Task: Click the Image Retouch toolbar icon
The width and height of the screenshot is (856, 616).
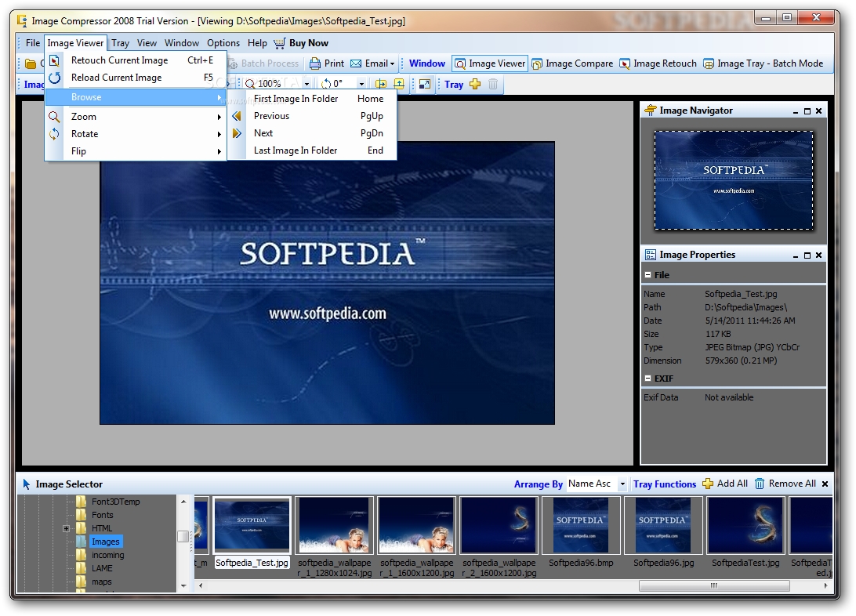Action: coord(625,63)
